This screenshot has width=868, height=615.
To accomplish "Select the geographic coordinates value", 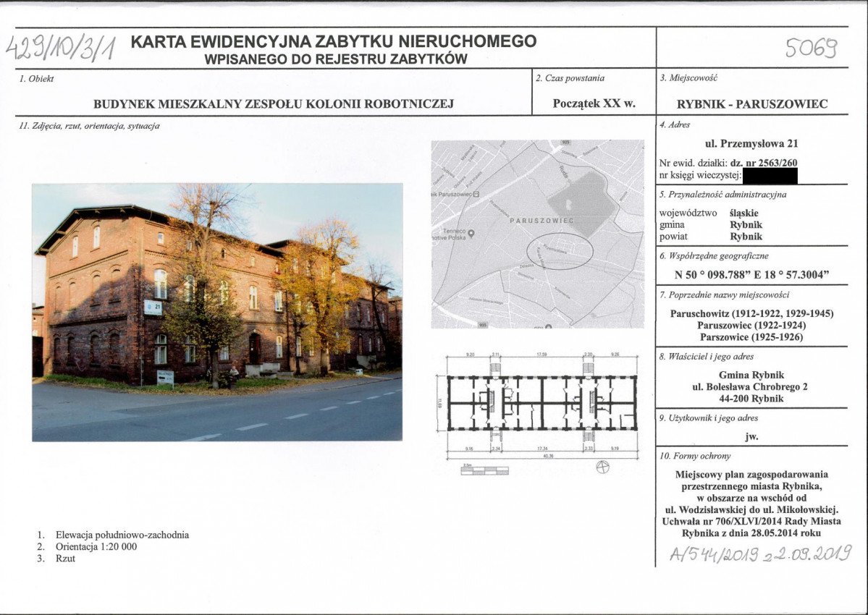I will pyautogui.click(x=751, y=275).
